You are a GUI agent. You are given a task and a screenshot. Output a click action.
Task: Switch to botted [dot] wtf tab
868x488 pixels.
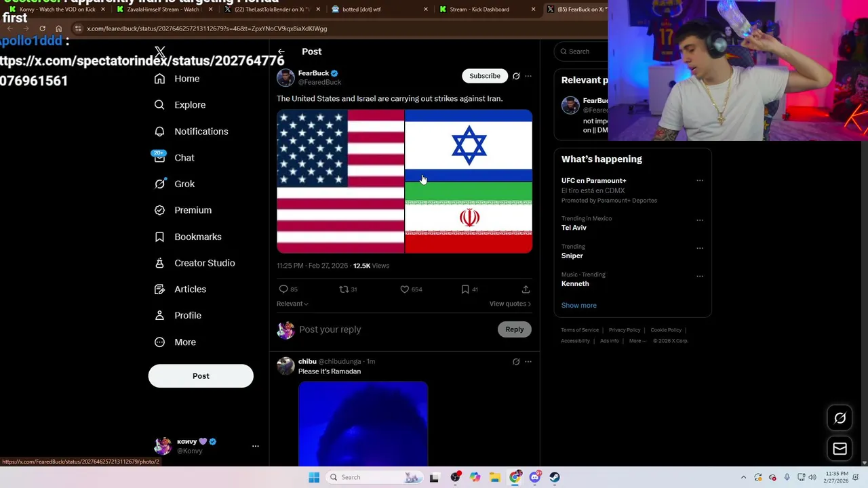click(x=378, y=9)
